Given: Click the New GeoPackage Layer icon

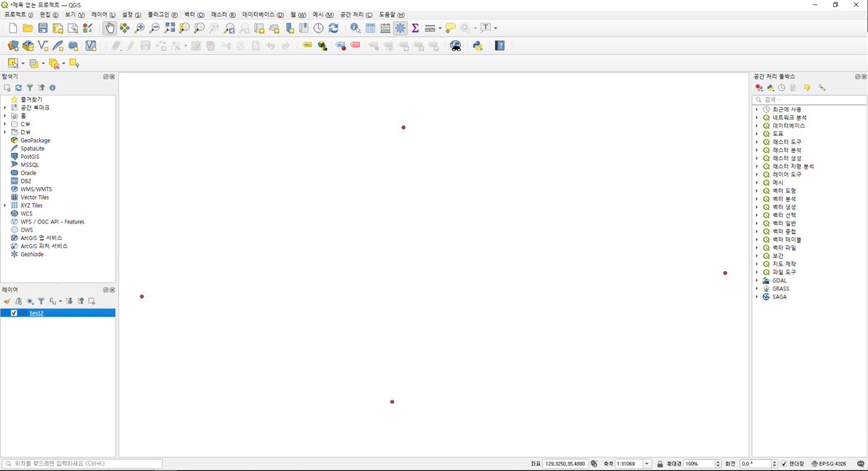Looking at the screenshot, I should tap(28, 46).
